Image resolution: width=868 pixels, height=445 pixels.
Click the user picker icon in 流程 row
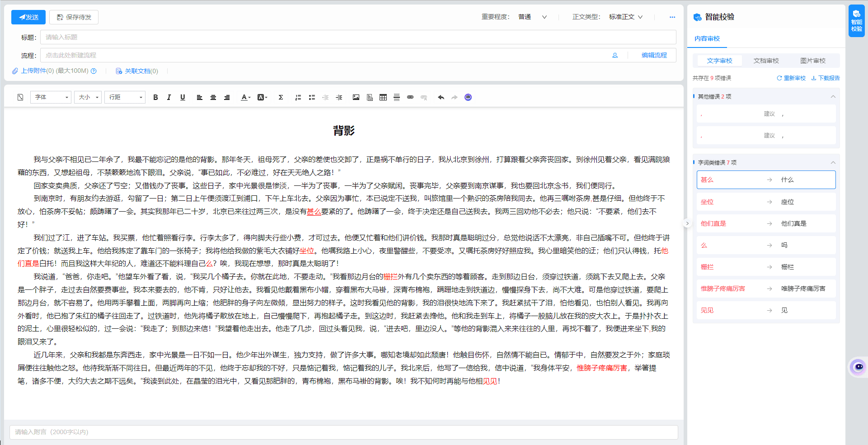coord(615,55)
